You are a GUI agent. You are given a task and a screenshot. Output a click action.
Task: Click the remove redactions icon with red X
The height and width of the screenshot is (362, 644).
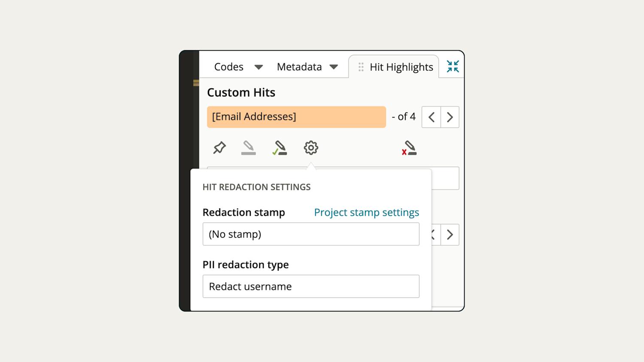tap(409, 148)
